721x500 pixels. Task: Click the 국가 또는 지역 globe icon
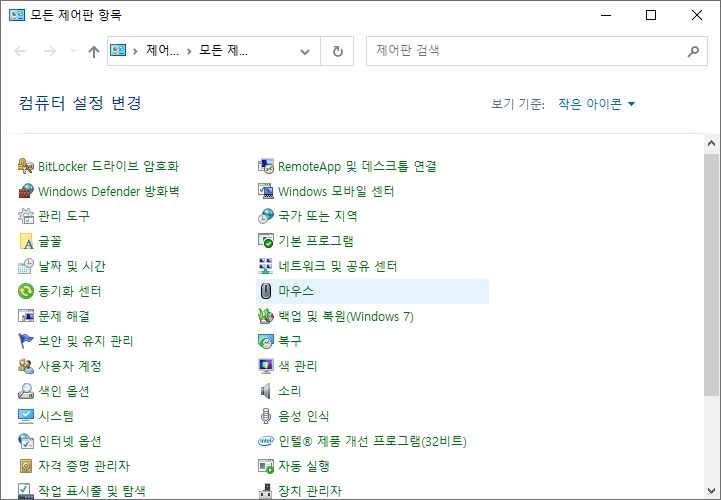(266, 216)
